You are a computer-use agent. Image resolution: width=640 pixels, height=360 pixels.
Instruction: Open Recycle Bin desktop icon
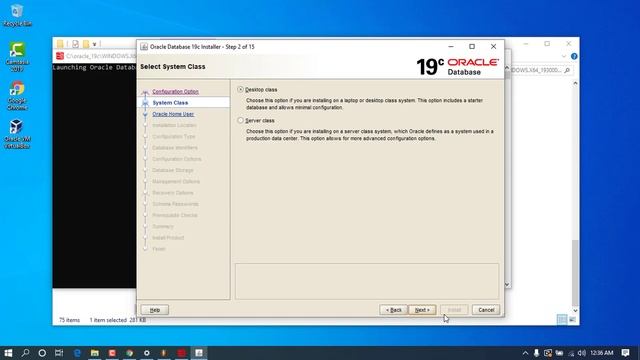pos(17,16)
